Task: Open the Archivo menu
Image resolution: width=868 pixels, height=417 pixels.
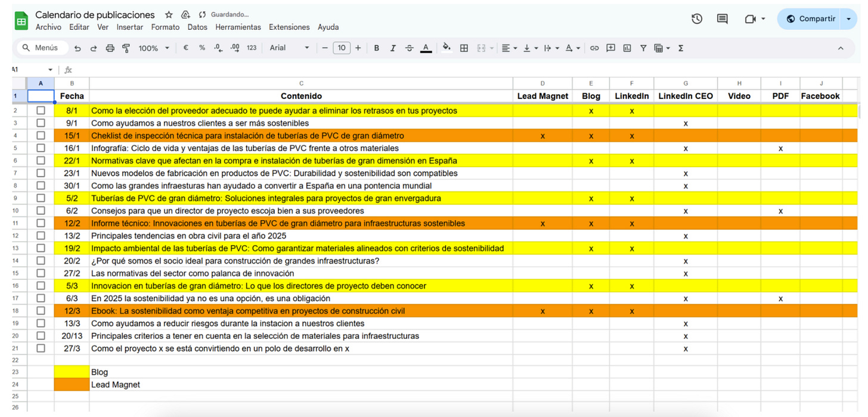Action: (x=48, y=27)
